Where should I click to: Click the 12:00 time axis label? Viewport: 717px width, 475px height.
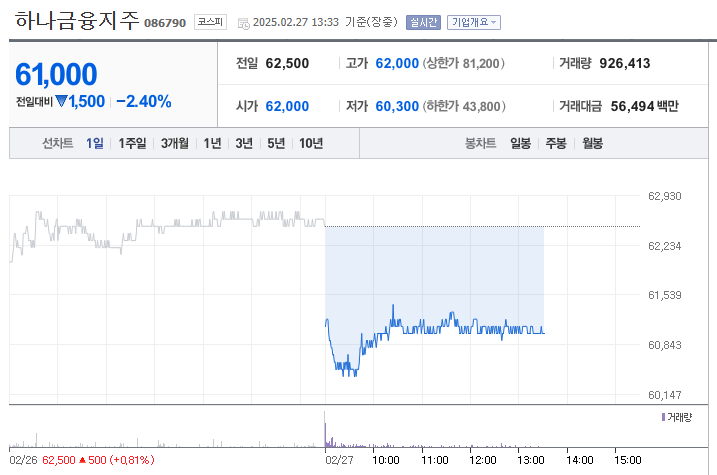coord(482,460)
